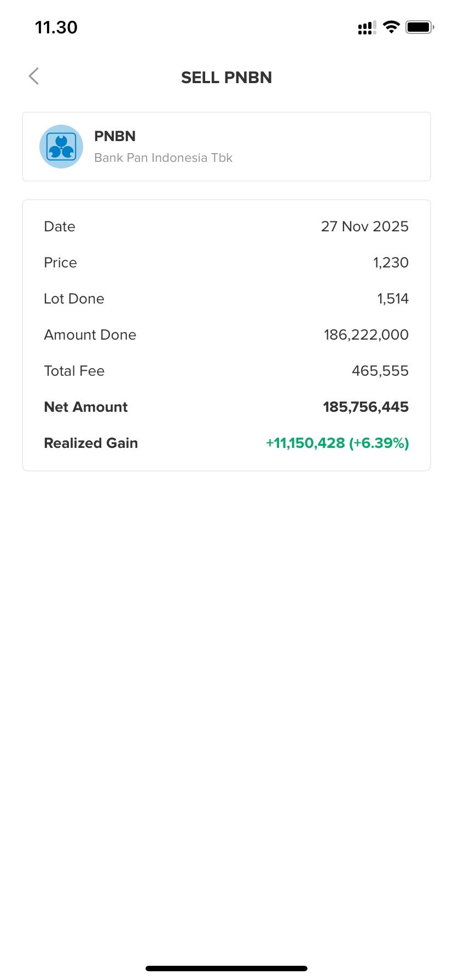The image size is (453, 980).
Task: Tap the home indicator bar
Action: (226, 969)
